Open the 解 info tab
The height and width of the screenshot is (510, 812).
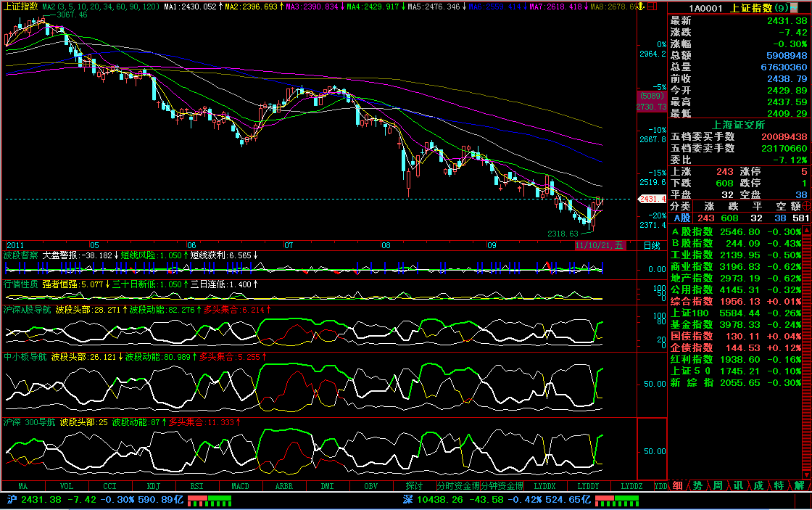point(799,485)
